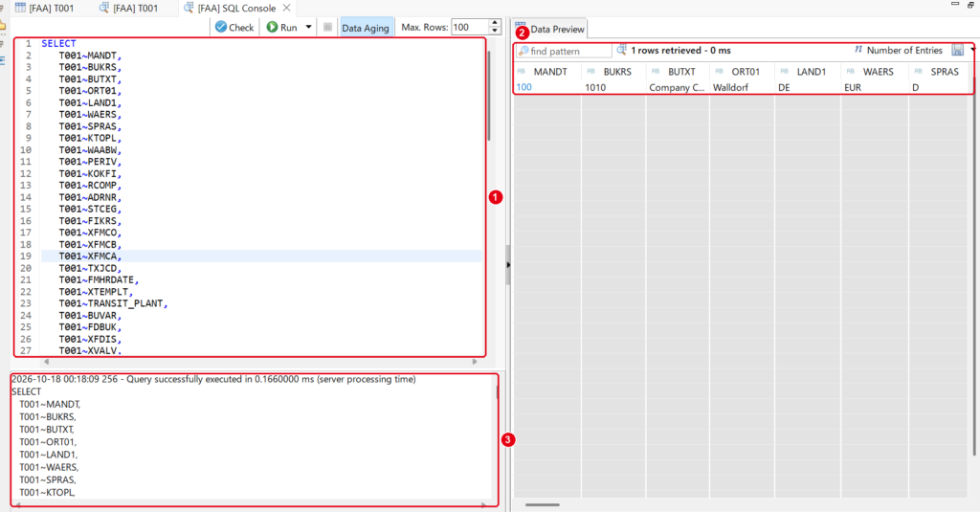Click editor line T001~STCEG
The width and height of the screenshot is (980, 512).
[x=90, y=210]
